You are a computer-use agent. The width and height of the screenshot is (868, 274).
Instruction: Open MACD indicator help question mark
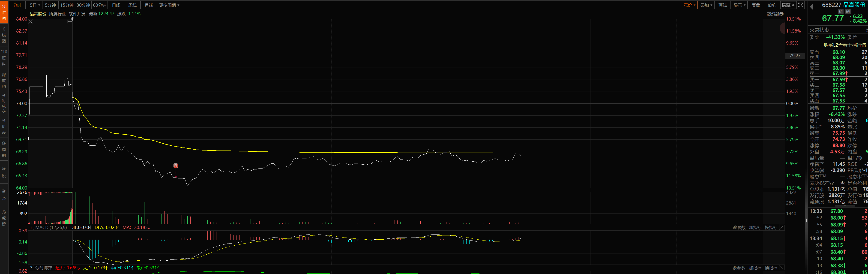coord(31,228)
